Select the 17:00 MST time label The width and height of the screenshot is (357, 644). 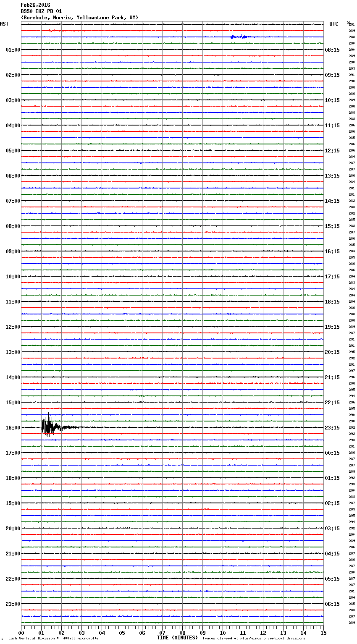pyautogui.click(x=13, y=453)
